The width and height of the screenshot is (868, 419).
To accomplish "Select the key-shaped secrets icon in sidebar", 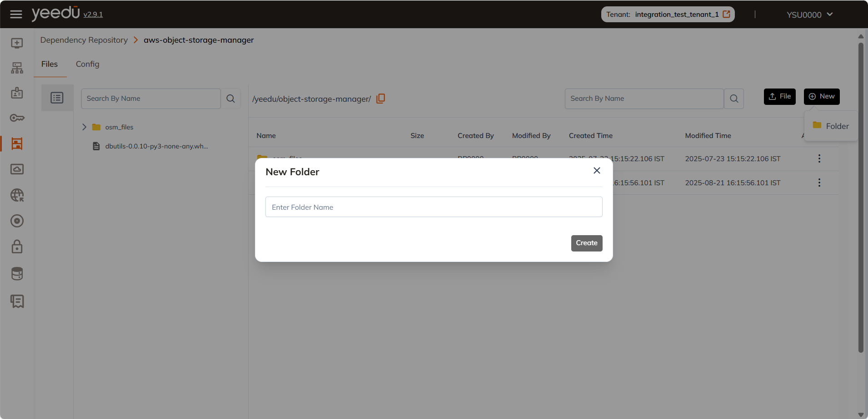I will (17, 118).
